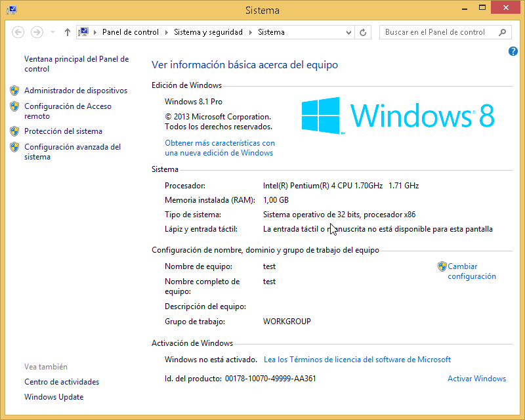Viewport: 525px width, 420px height.
Task: Select Sistema y seguridad breadcrumb
Action: [x=208, y=32]
